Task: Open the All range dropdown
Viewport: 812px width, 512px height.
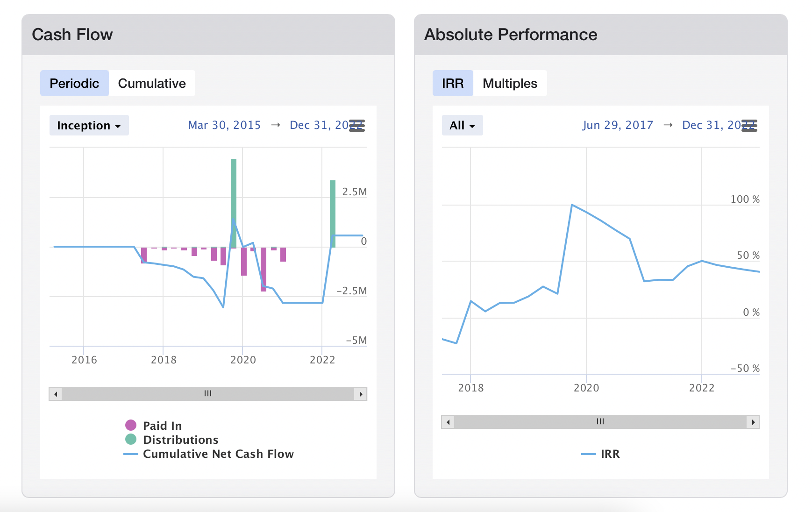Action: [x=462, y=125]
